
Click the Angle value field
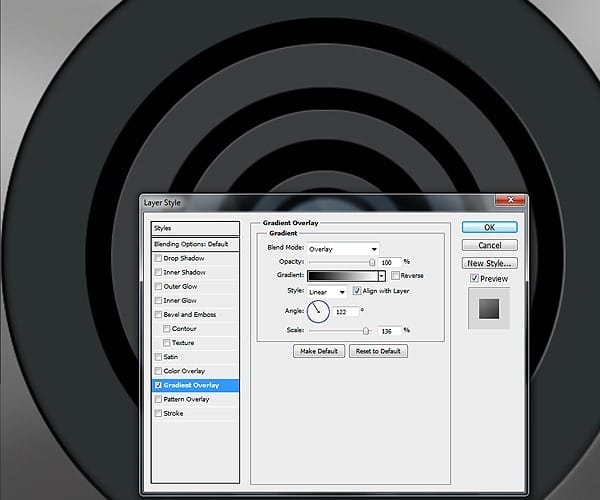[346, 312]
